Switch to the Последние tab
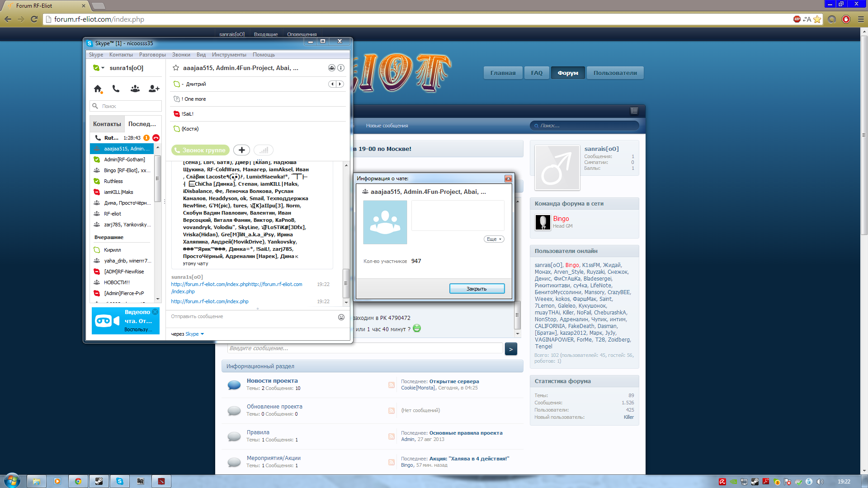The image size is (868, 488). (142, 124)
